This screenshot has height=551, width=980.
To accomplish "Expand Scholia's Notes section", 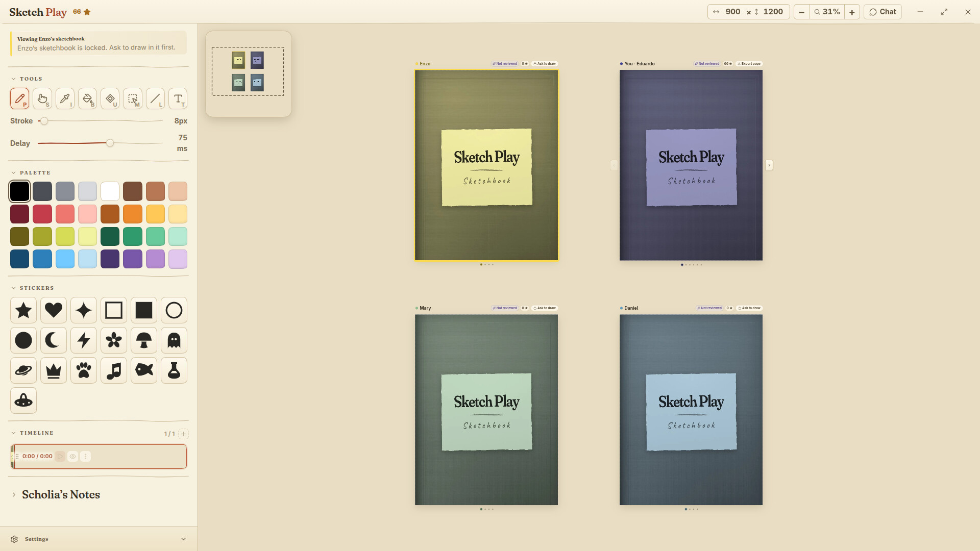I will pos(14,495).
